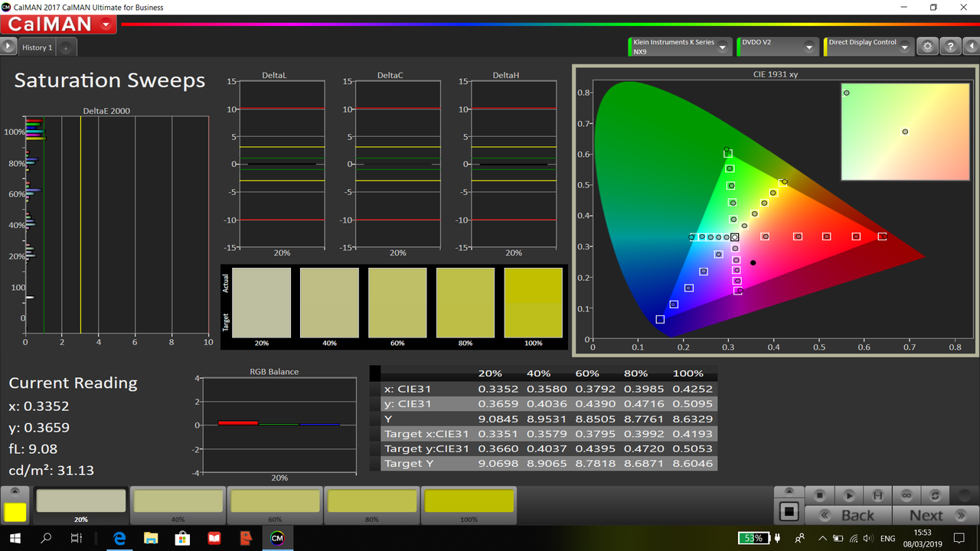Open Task View on the taskbar

click(76, 538)
